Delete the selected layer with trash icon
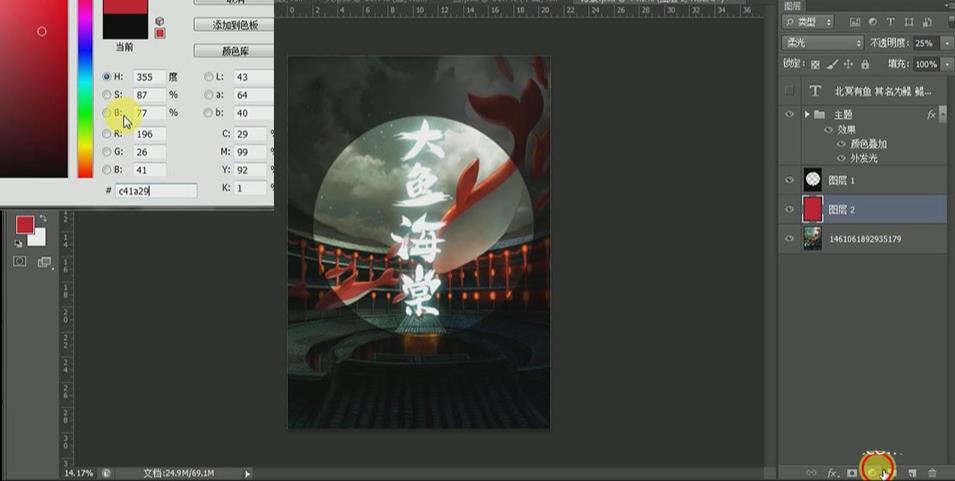Viewport: 955px width, 481px height. click(x=932, y=472)
